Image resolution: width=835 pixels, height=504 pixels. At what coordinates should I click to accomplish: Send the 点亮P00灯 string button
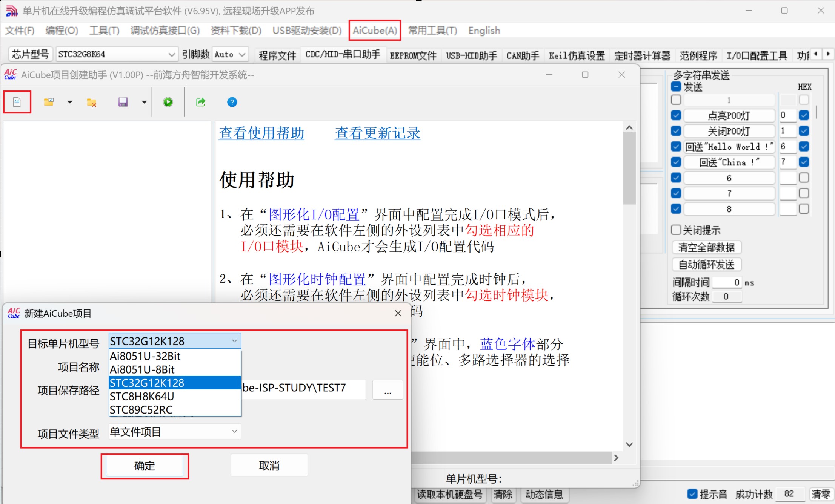pyautogui.click(x=729, y=115)
